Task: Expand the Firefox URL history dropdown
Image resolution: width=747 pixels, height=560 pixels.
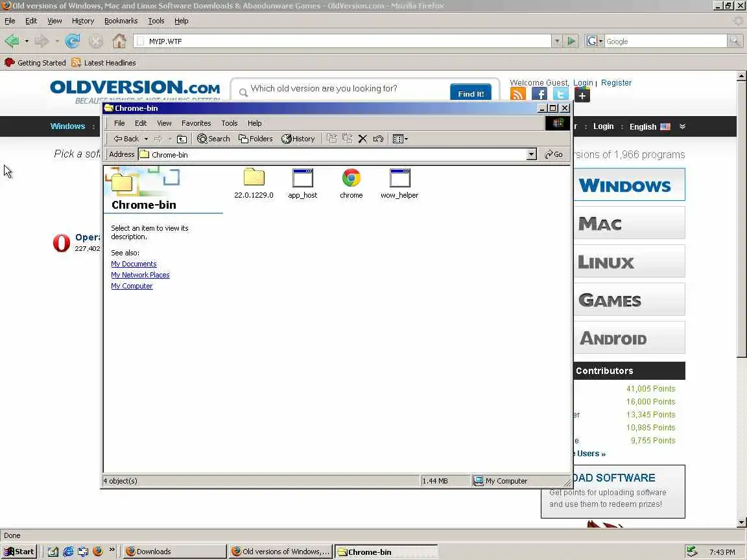Action: coord(556,41)
